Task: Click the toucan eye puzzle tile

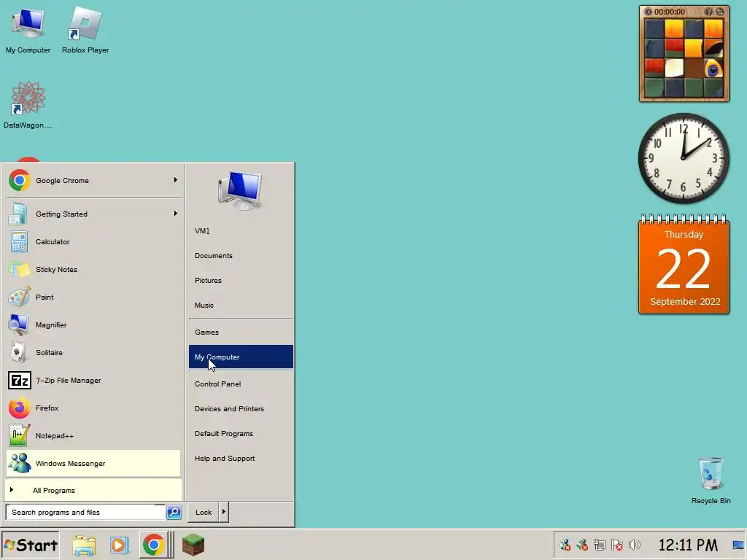Action: (x=713, y=68)
